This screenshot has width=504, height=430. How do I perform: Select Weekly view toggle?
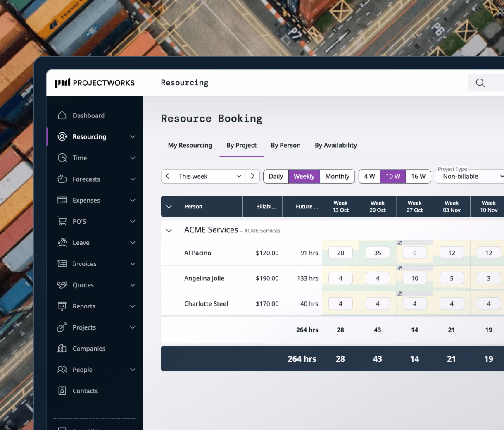pyautogui.click(x=304, y=176)
